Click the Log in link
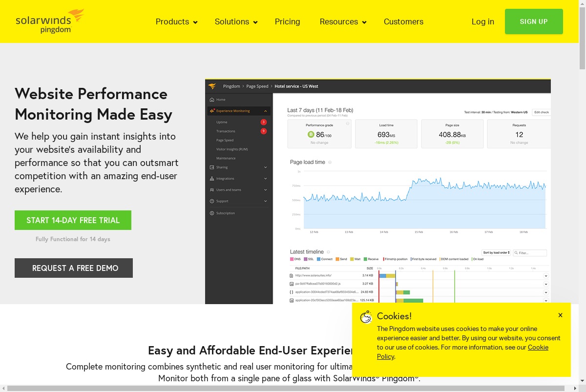Viewport: 586px width, 392px height. [483, 21]
